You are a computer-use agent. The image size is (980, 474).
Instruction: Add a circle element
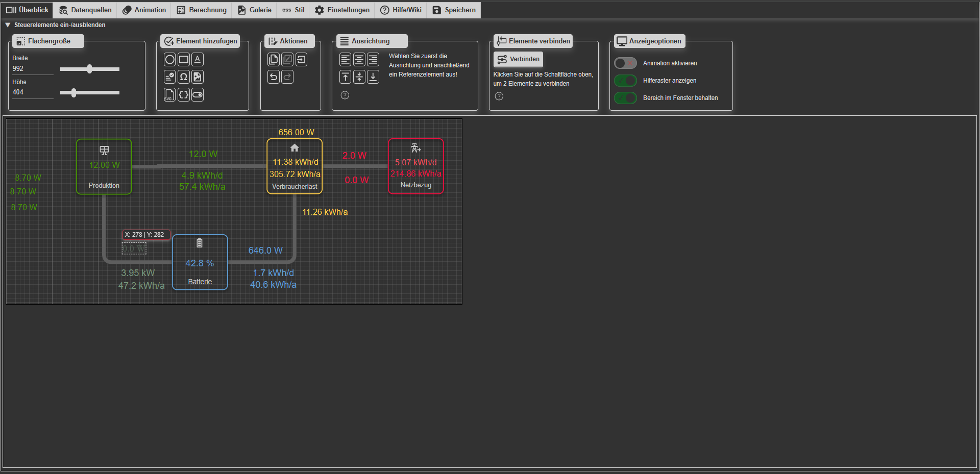170,60
